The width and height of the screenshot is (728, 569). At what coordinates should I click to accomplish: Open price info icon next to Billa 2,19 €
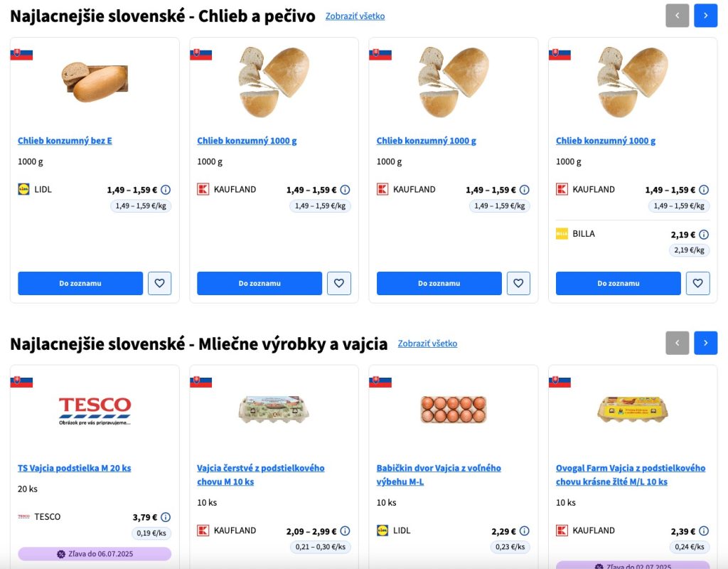[x=704, y=234]
